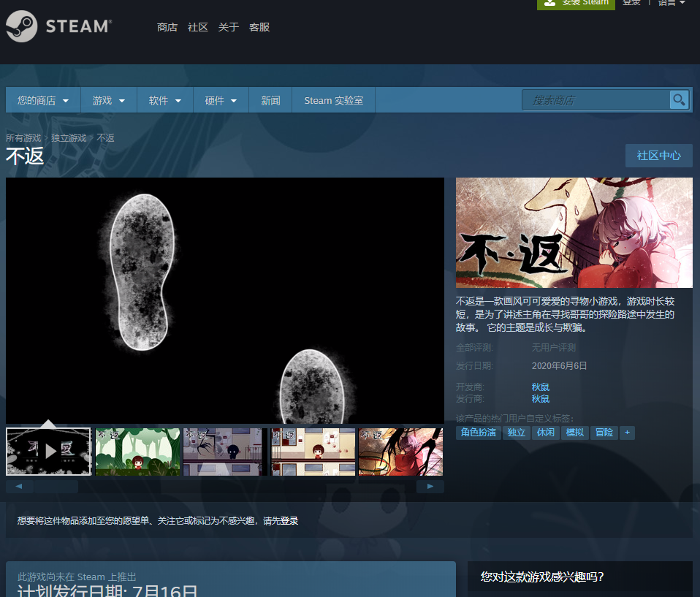
Task: Open 客服 support in the header
Action: pyautogui.click(x=259, y=27)
